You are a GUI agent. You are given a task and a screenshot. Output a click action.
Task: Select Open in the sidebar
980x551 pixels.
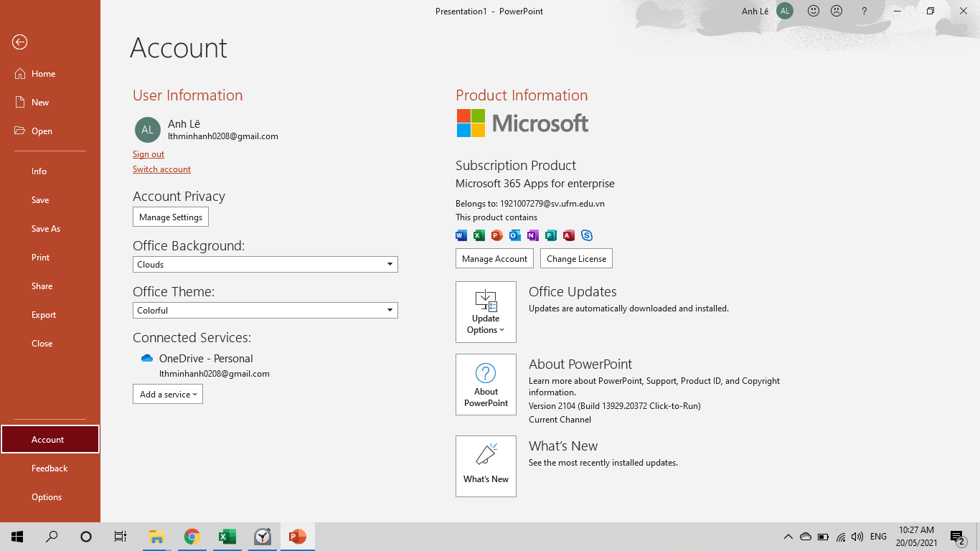(50, 131)
